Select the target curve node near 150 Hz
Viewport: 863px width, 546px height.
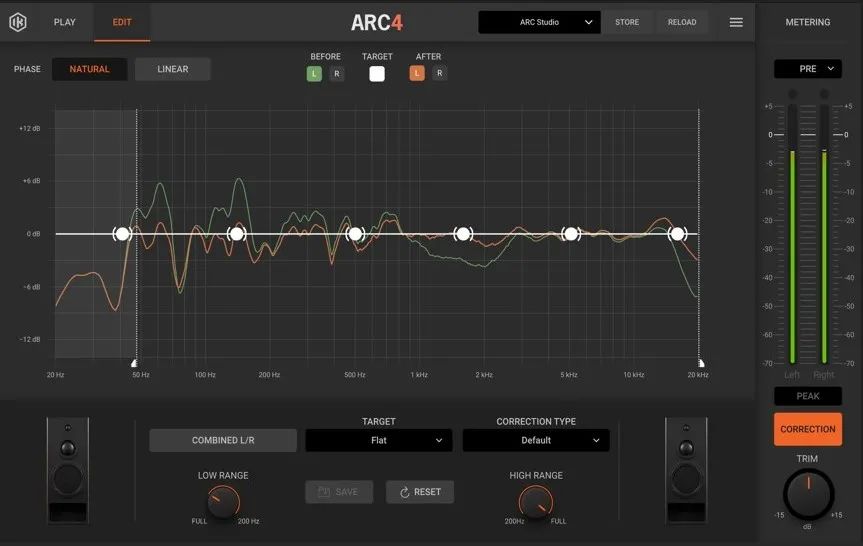(x=237, y=234)
